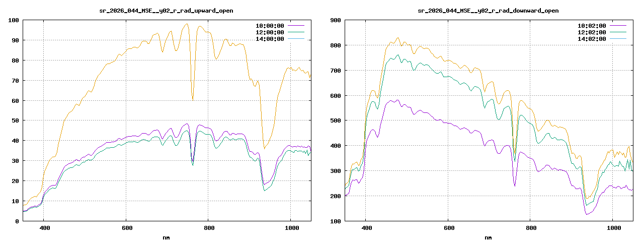Image resolution: width=644 pixels, height=242 pixels.
Task: Click the nm axis label under right chart
Action: click(x=488, y=237)
